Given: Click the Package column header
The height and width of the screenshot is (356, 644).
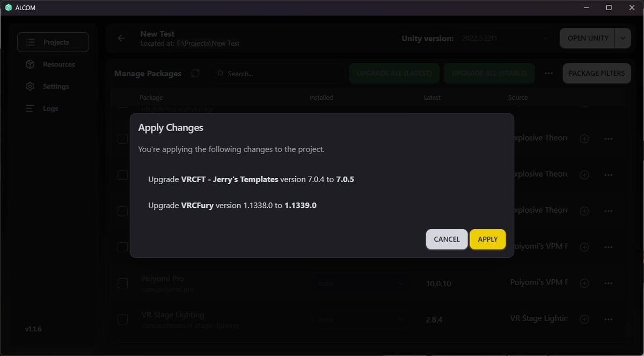Looking at the screenshot, I should point(151,98).
